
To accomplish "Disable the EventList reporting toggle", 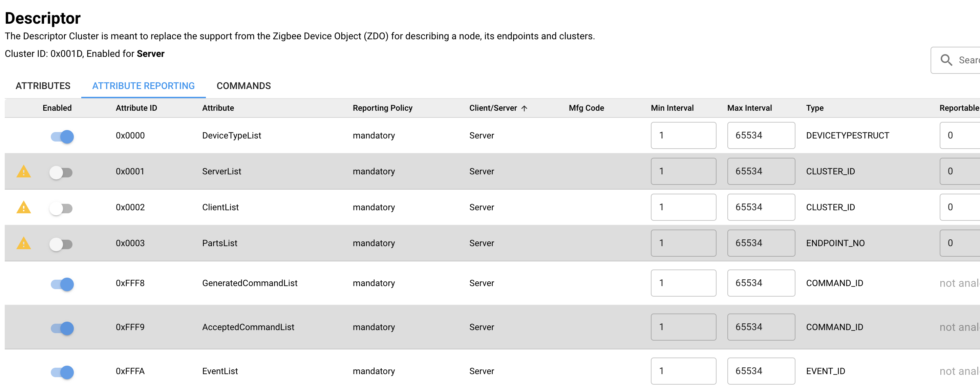I will (x=62, y=372).
